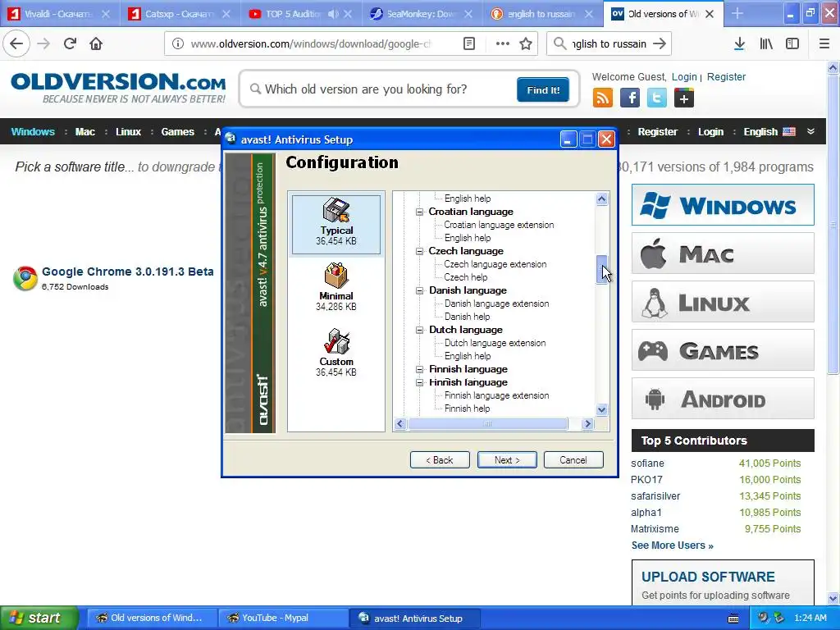Go to home page icon
The height and width of the screenshot is (630, 840).
pyautogui.click(x=96, y=44)
